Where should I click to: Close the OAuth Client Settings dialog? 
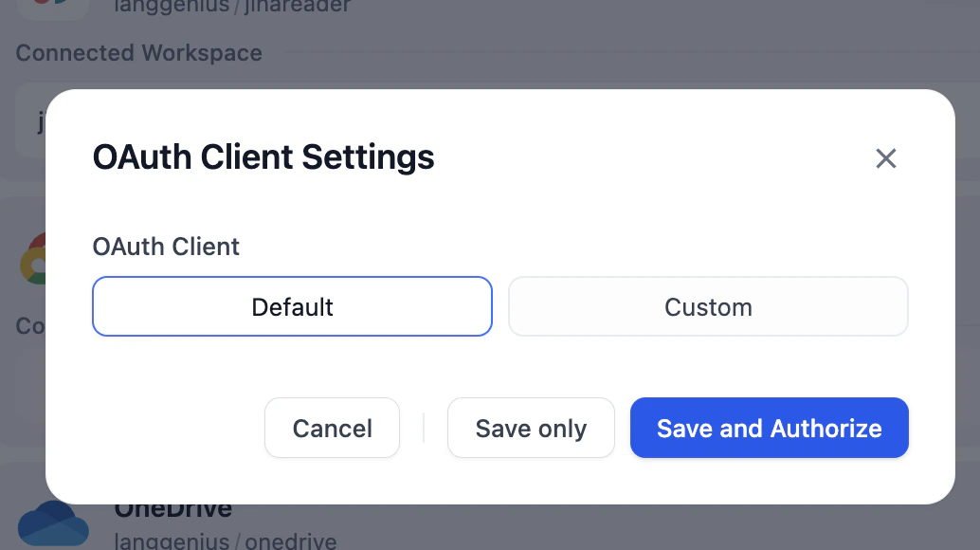pyautogui.click(x=885, y=158)
